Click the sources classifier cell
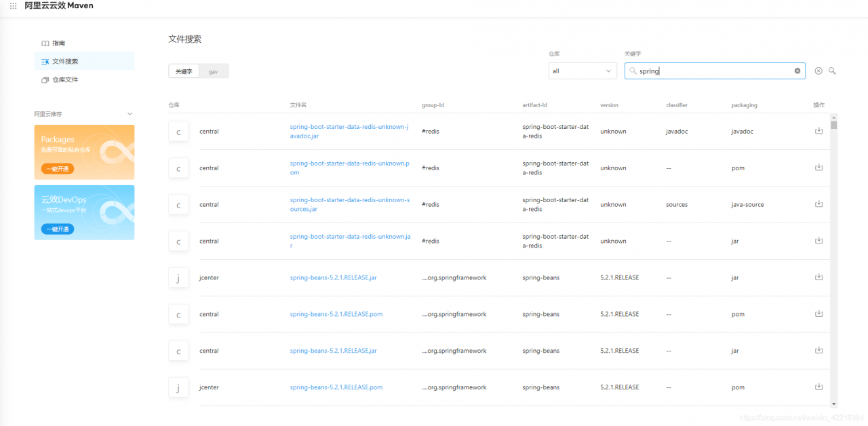Image resolution: width=868 pixels, height=426 pixels. [x=677, y=204]
